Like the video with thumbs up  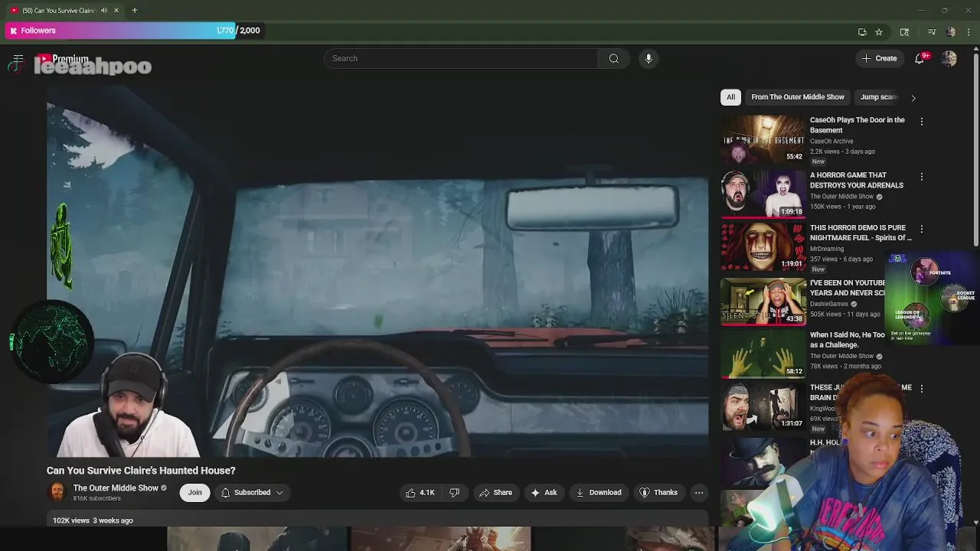420,493
